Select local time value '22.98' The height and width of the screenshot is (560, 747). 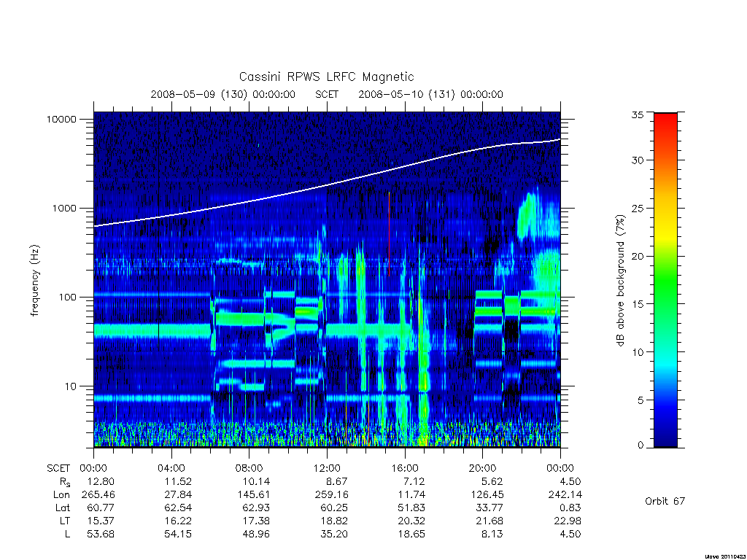pos(568,521)
